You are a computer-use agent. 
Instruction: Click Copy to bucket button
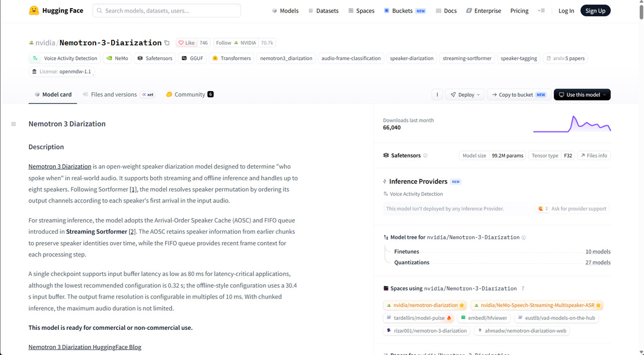click(x=518, y=95)
